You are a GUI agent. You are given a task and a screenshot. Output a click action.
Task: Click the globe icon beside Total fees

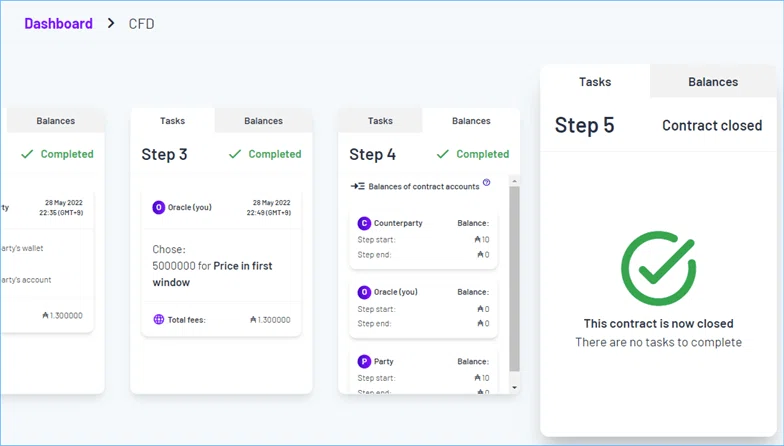[x=158, y=320]
